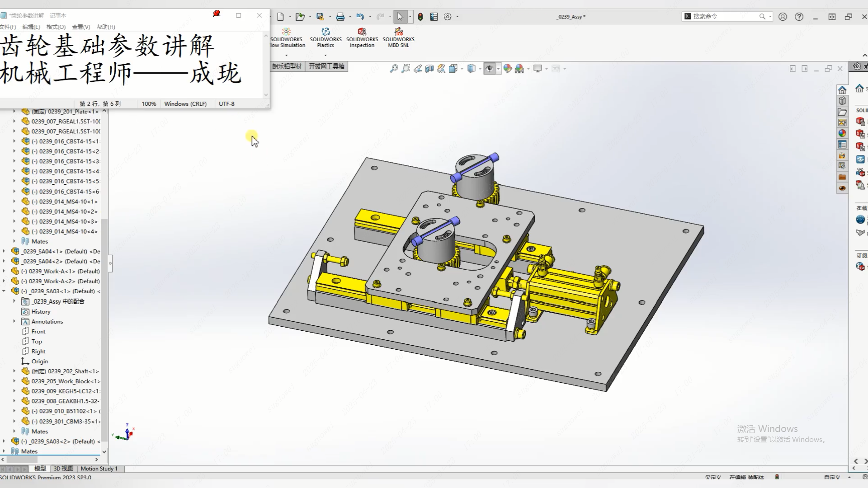
Task: Click View Orientation cube icon
Action: click(x=453, y=69)
